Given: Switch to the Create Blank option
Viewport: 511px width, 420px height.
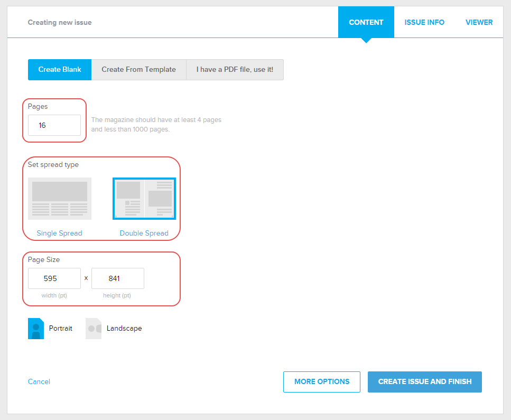Looking at the screenshot, I should tap(60, 70).
